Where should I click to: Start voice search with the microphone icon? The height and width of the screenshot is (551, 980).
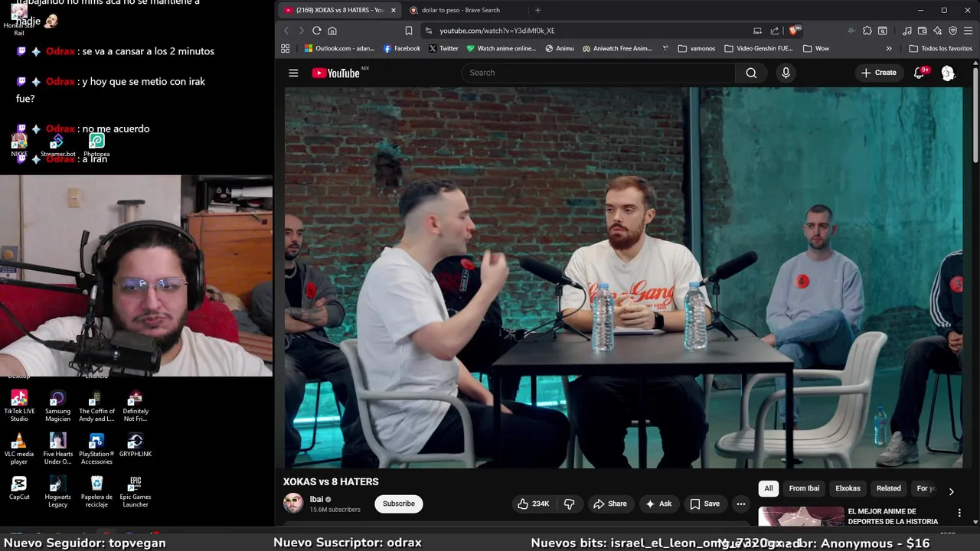[786, 73]
